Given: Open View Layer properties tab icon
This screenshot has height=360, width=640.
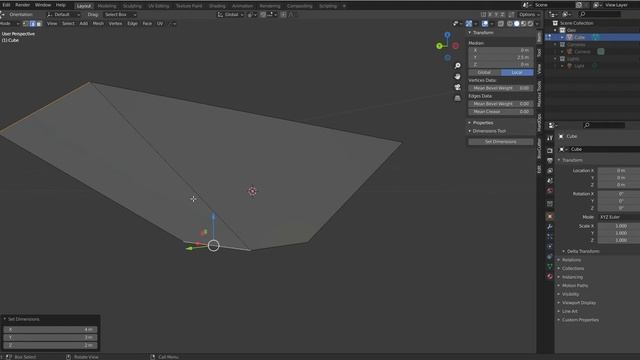Looking at the screenshot, I should coord(550,171).
